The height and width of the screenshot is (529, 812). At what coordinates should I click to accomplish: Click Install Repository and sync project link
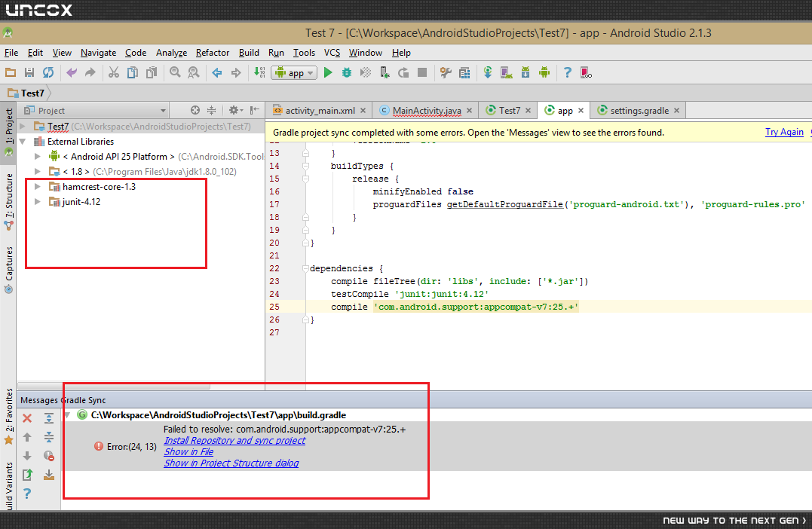[x=234, y=441]
